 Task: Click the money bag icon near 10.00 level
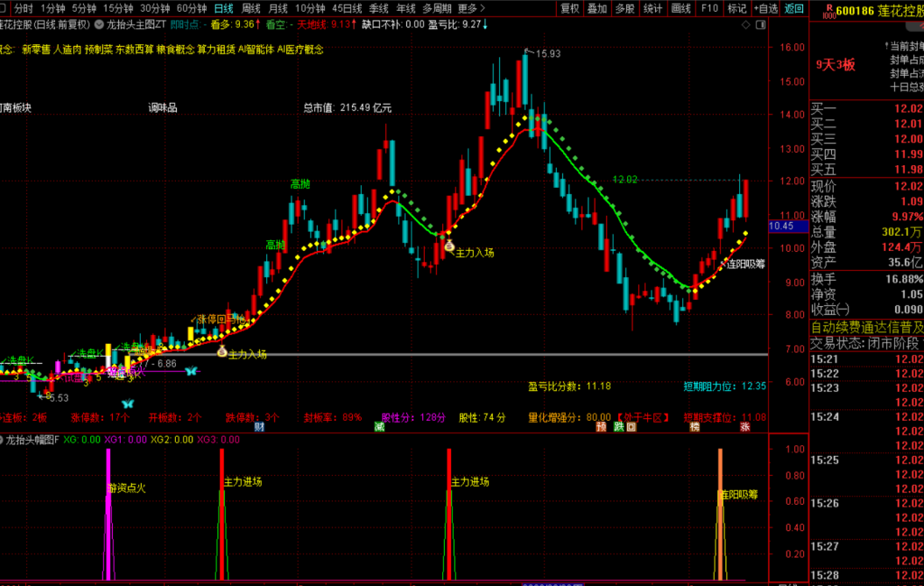click(449, 246)
